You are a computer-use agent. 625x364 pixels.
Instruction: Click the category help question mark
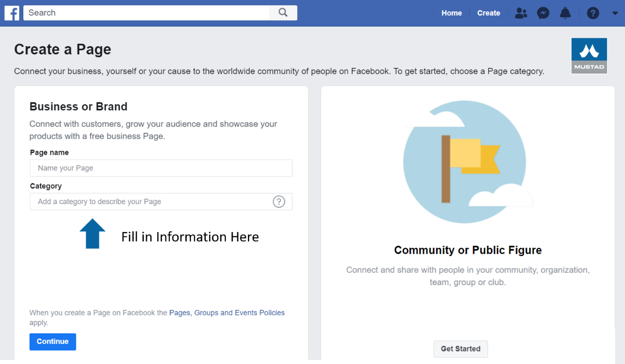pyautogui.click(x=279, y=201)
